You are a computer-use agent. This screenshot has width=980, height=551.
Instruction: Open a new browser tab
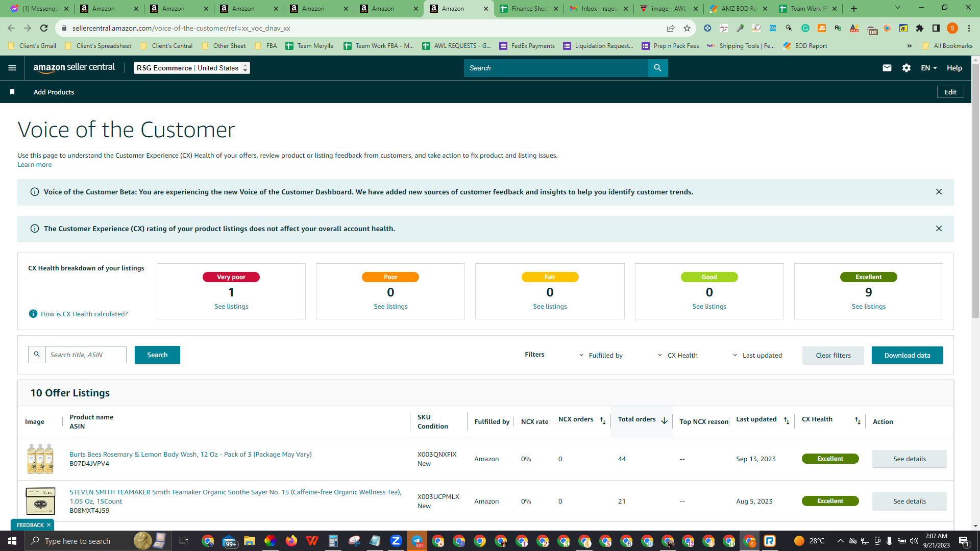coord(854,9)
